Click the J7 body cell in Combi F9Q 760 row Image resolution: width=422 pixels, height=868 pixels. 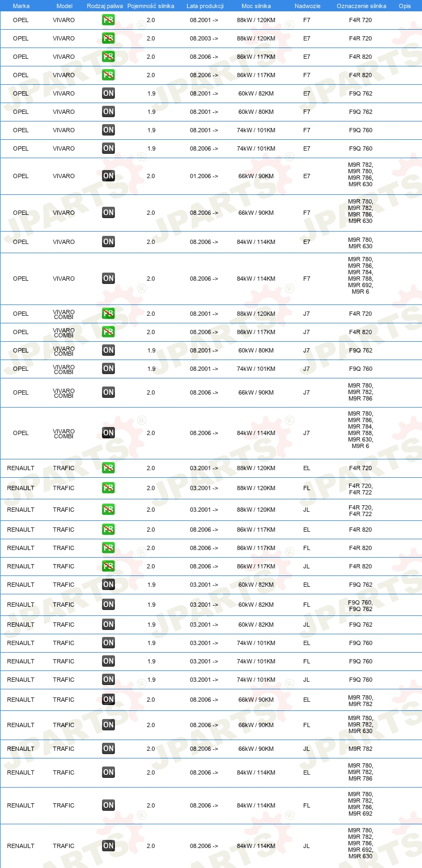[x=307, y=369]
